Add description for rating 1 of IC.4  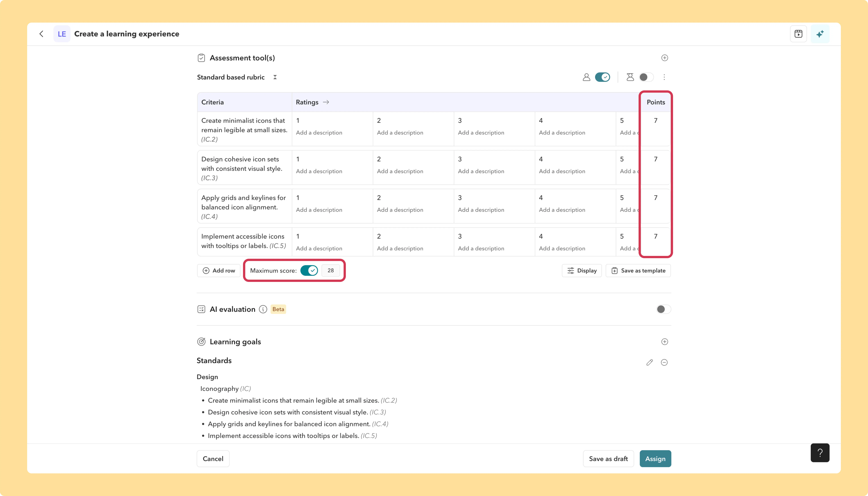pyautogui.click(x=319, y=210)
